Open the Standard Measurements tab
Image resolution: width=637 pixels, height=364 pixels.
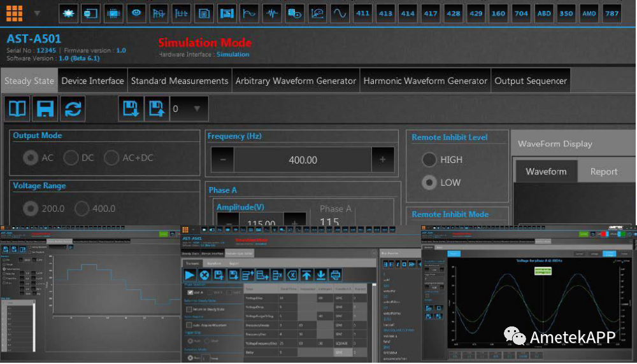tap(180, 81)
